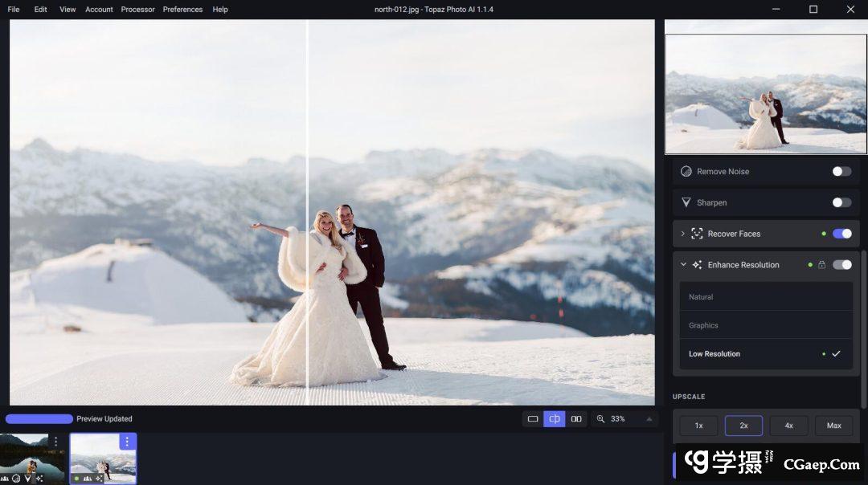Viewport: 868px width, 485px height.
Task: Turn on the Sharpen switch
Action: point(841,202)
